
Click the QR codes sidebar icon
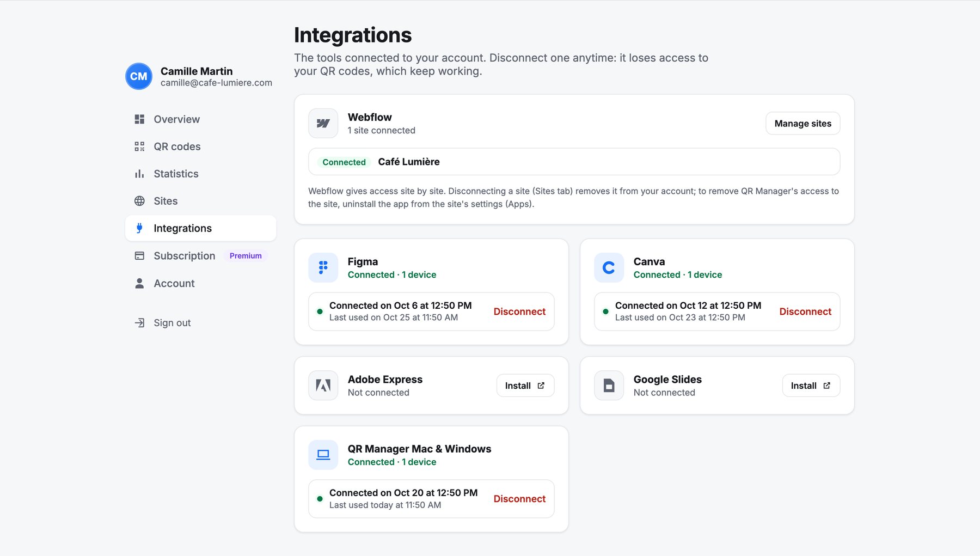coord(139,146)
